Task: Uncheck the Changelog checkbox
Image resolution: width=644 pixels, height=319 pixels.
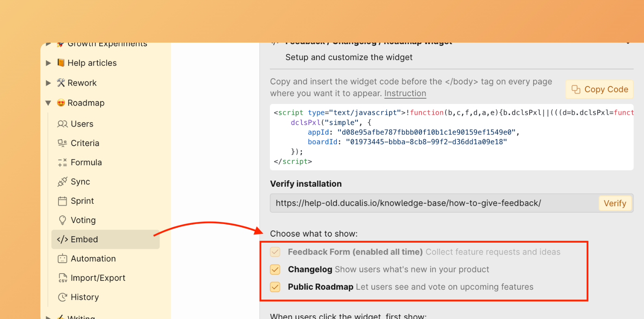Action: 275,269
